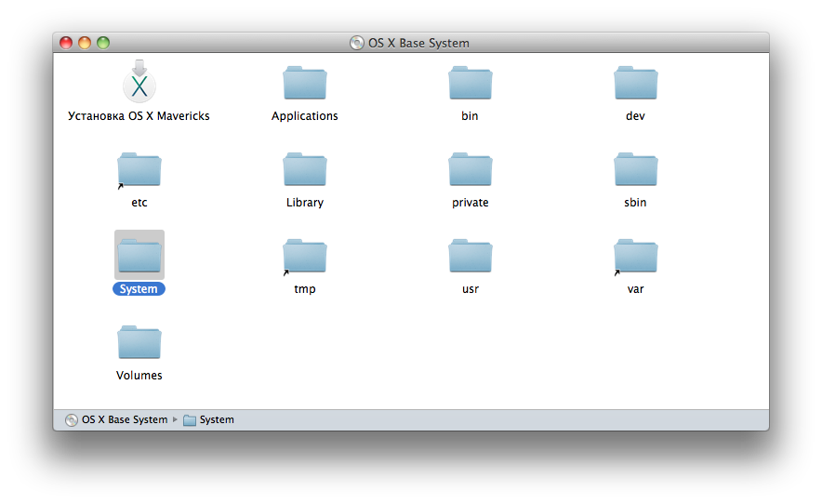Click the 'private' file name label
Image resolution: width=822 pixels, height=504 pixels.
click(x=471, y=203)
